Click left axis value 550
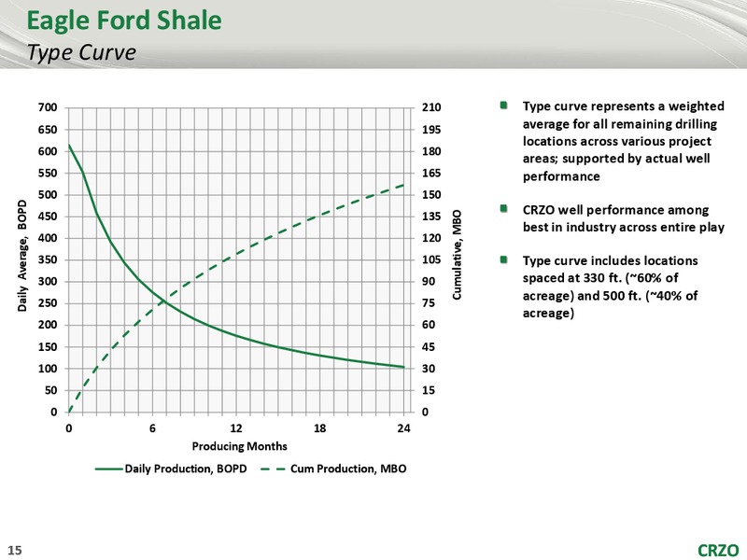This screenshot has width=747, height=560. tap(48, 173)
